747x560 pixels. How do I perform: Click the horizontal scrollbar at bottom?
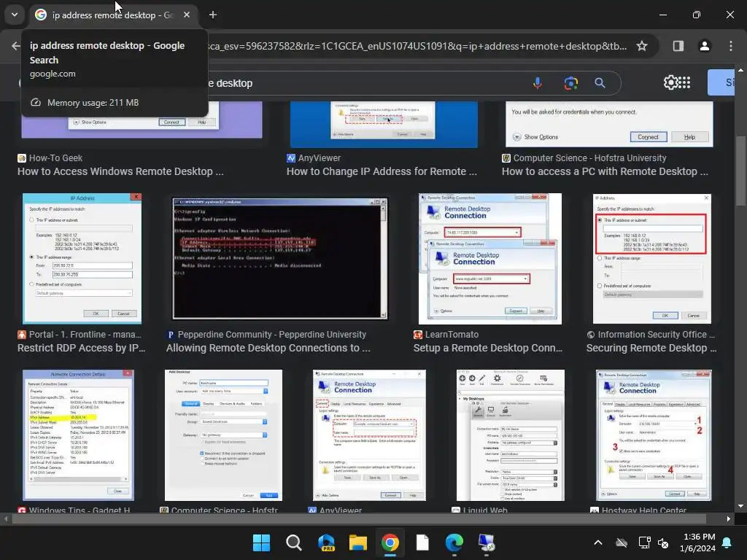pyautogui.click(x=359, y=518)
